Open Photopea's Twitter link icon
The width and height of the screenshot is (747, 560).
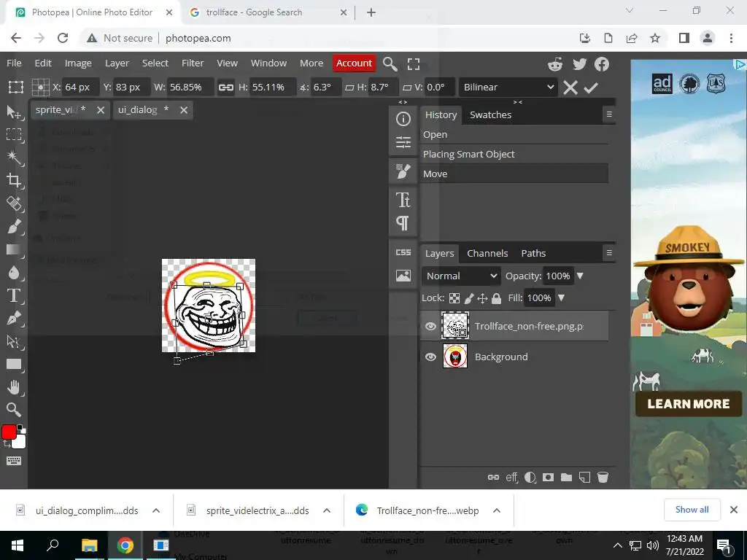(x=579, y=64)
